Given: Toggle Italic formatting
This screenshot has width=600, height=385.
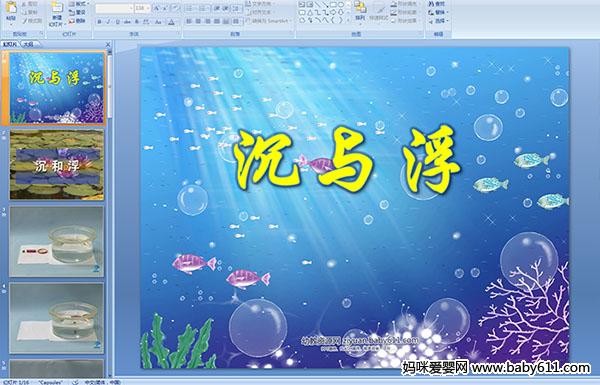Looking at the screenshot, I should tap(108, 22).
